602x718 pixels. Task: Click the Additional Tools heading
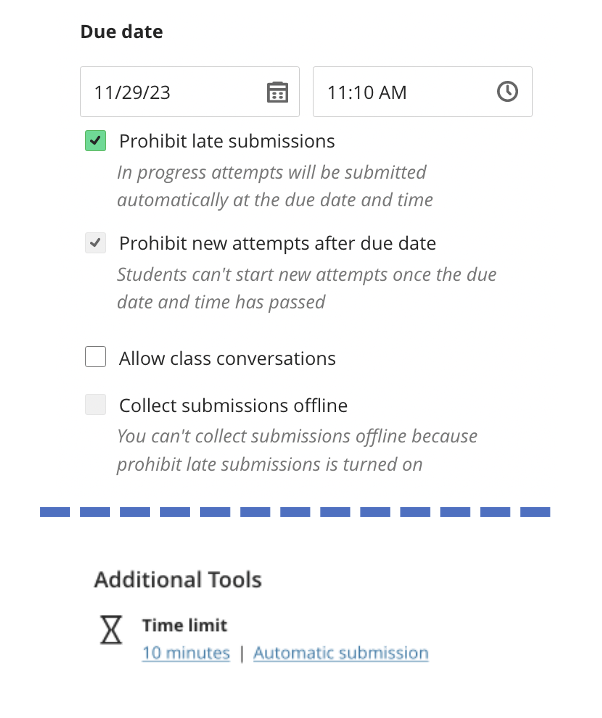tap(178, 579)
